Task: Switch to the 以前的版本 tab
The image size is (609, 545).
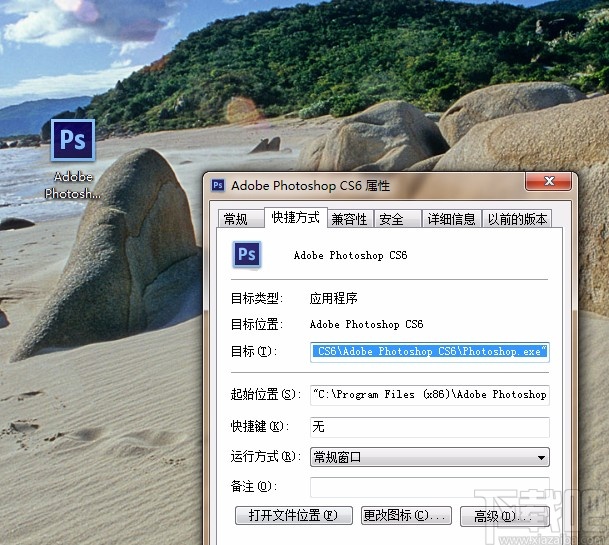Action: coord(517,219)
